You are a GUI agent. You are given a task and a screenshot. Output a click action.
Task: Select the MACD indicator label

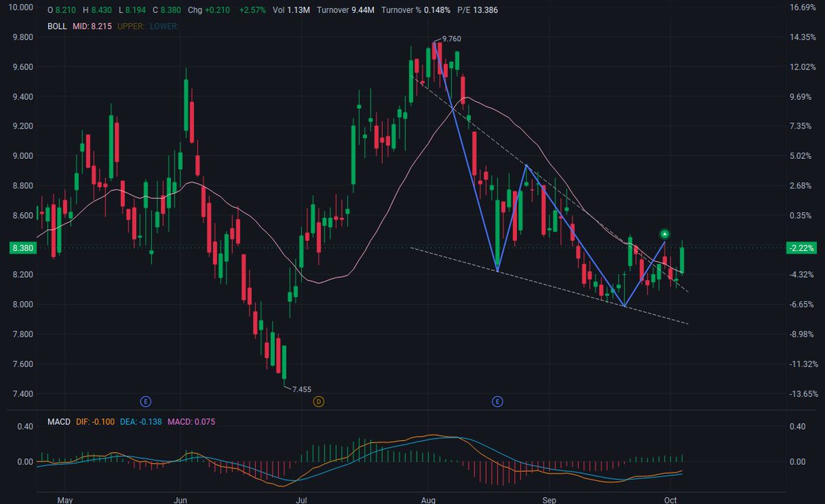click(59, 421)
